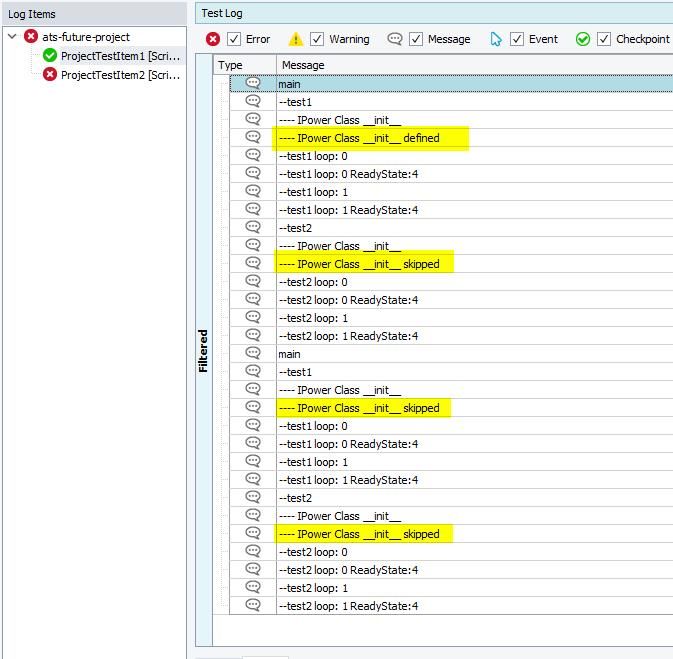Disable the Message filter checkbox
The height and width of the screenshot is (659, 673).
click(416, 39)
